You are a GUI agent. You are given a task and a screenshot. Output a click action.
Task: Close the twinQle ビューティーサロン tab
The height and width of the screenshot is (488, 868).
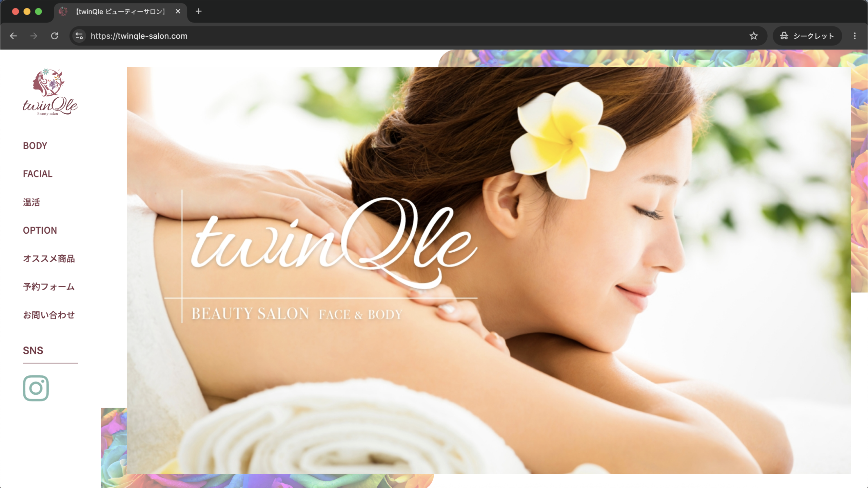(178, 12)
